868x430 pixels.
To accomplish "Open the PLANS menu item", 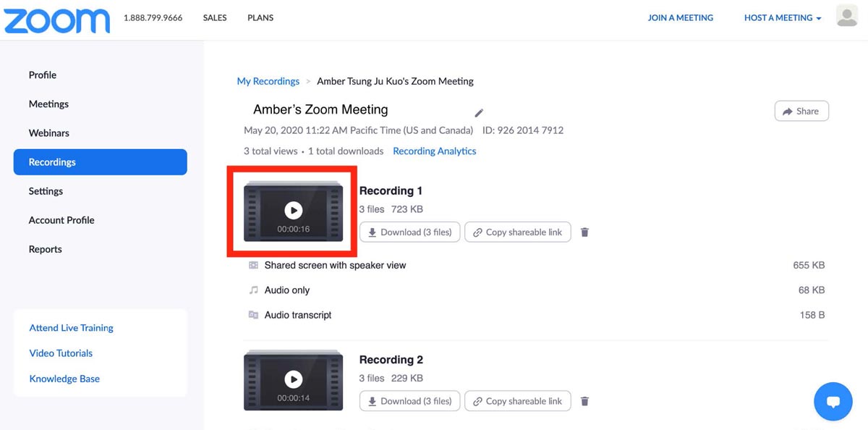I will click(260, 17).
